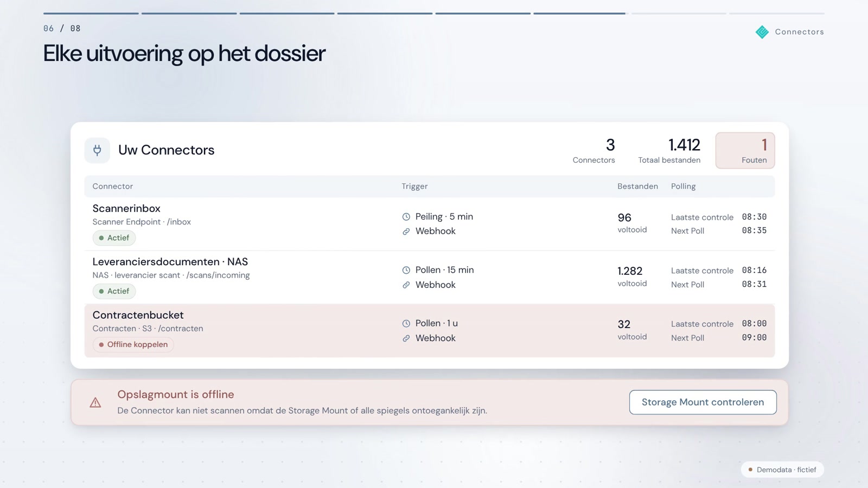Click the 1.412 Totaal bestanden counter

pyautogui.click(x=669, y=150)
